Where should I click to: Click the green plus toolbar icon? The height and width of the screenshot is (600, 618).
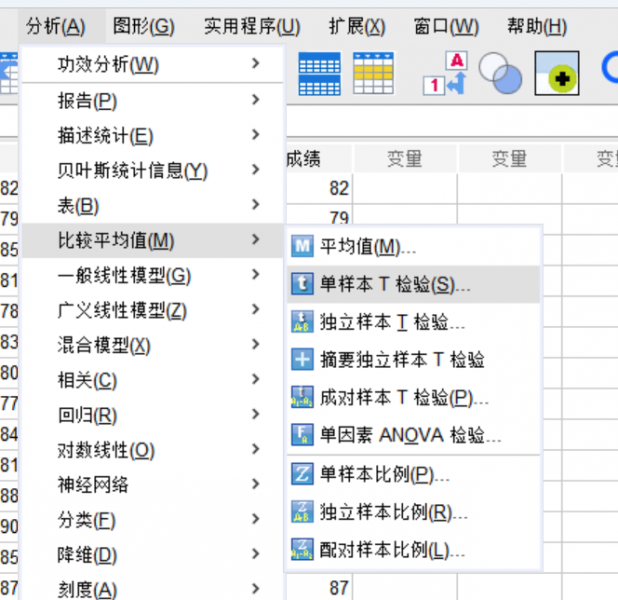pyautogui.click(x=557, y=73)
